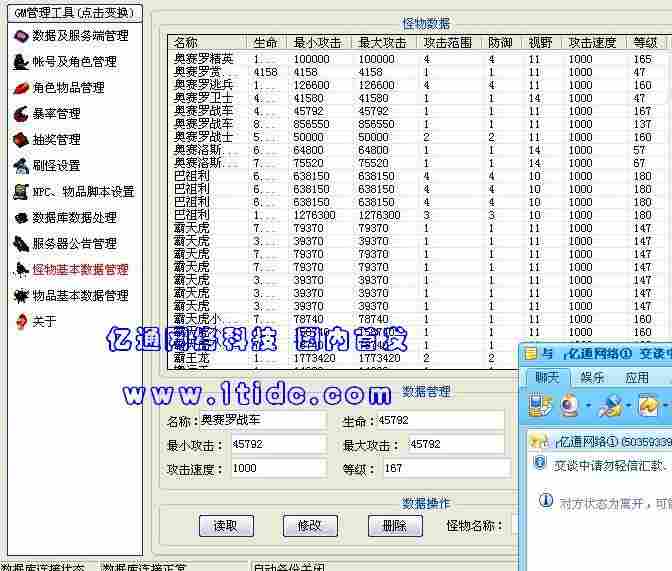Select 角色物品管理 in sidebar
The image size is (672, 571).
click(67, 88)
